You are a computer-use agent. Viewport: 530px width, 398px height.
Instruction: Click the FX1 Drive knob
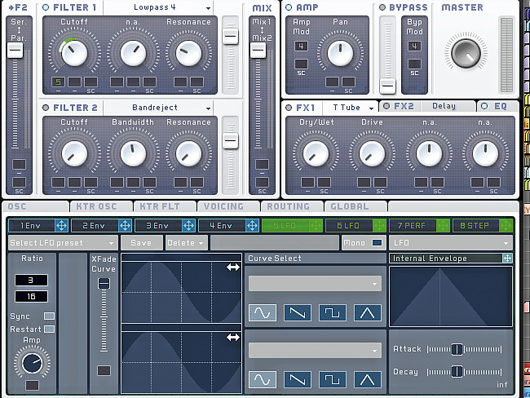click(372, 154)
